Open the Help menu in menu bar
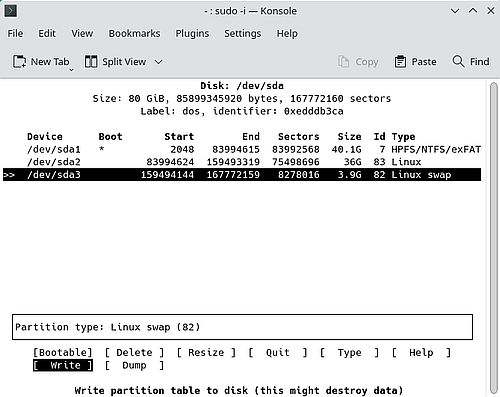 [287, 34]
